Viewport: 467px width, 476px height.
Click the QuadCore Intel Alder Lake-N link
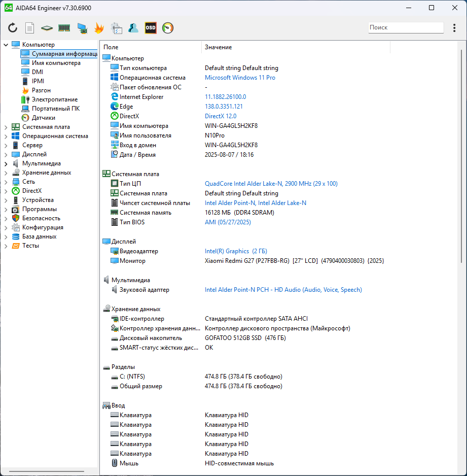(271, 184)
